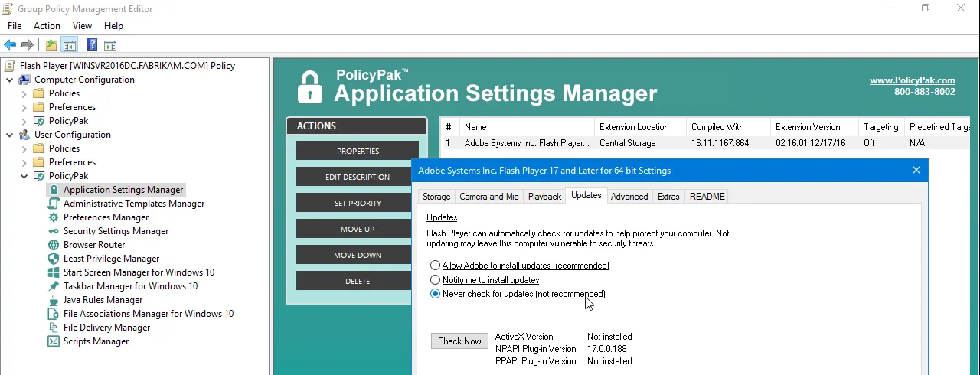Screen dimensions: 980x375
Task: Toggle the show/hide console tree icon
Action: click(x=69, y=45)
